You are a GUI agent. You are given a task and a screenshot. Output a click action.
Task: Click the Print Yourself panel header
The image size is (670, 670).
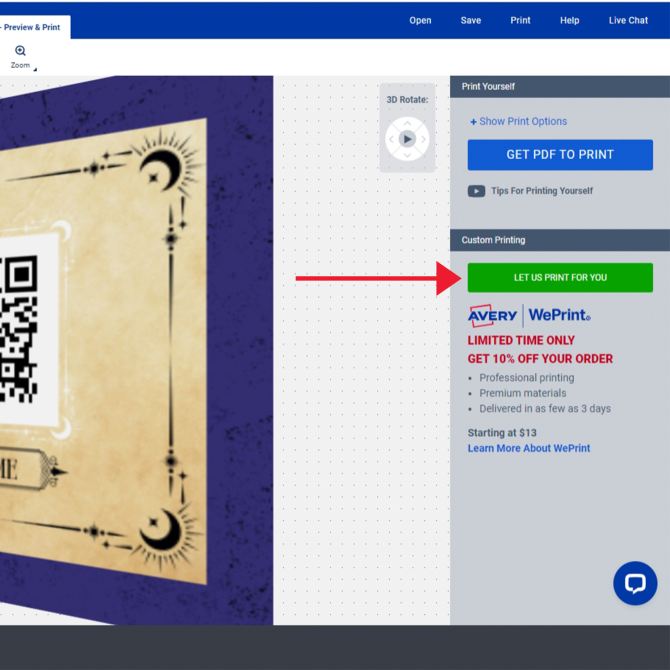click(560, 87)
